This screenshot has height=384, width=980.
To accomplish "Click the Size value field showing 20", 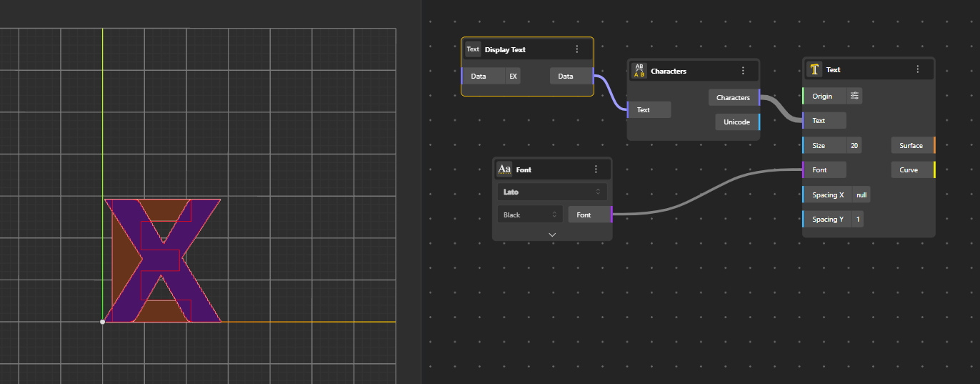I will point(854,146).
